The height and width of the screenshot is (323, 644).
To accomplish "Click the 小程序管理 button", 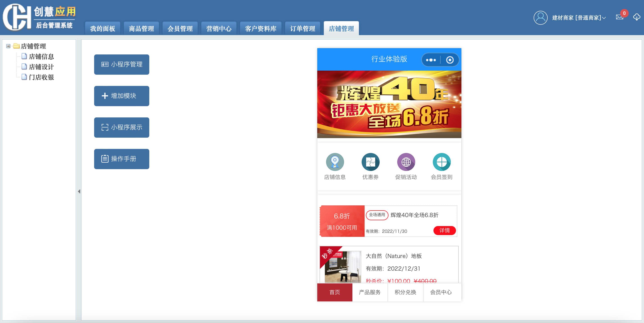I will tap(122, 65).
